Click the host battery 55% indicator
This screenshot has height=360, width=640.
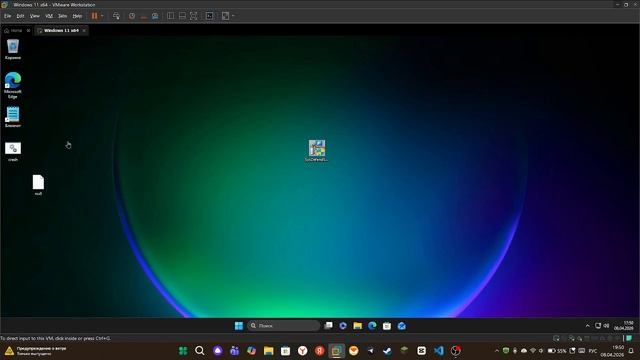click(x=557, y=351)
